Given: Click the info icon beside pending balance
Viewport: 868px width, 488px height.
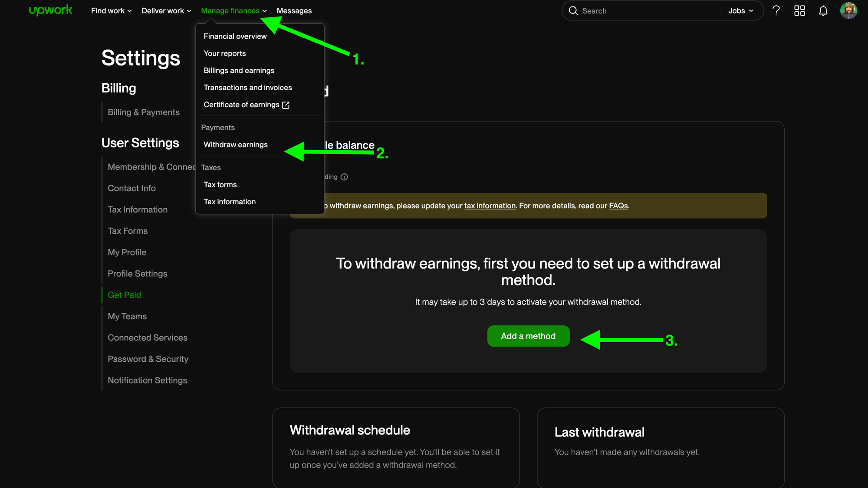Looking at the screenshot, I should coord(345,177).
